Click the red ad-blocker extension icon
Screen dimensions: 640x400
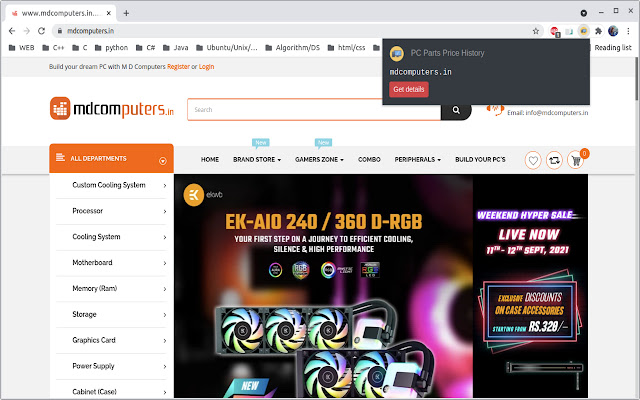(554, 31)
